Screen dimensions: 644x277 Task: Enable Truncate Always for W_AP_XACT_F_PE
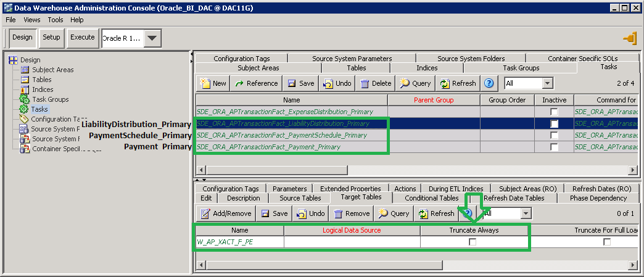pos(473,242)
